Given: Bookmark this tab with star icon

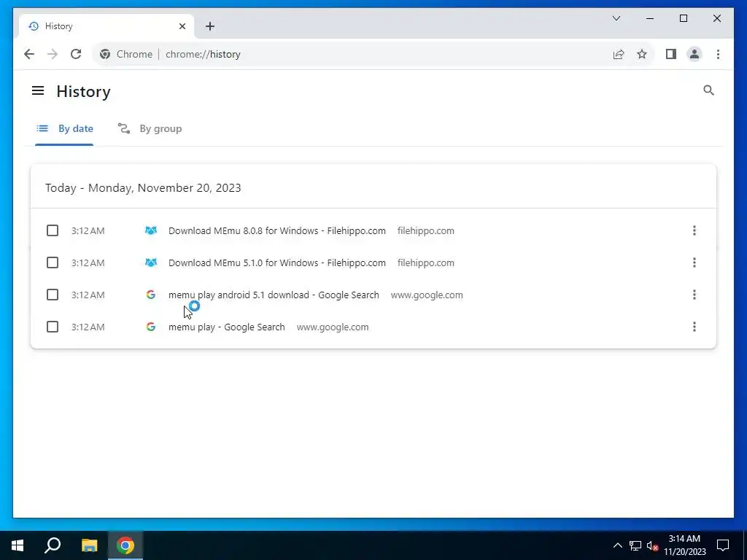Looking at the screenshot, I should click(642, 54).
